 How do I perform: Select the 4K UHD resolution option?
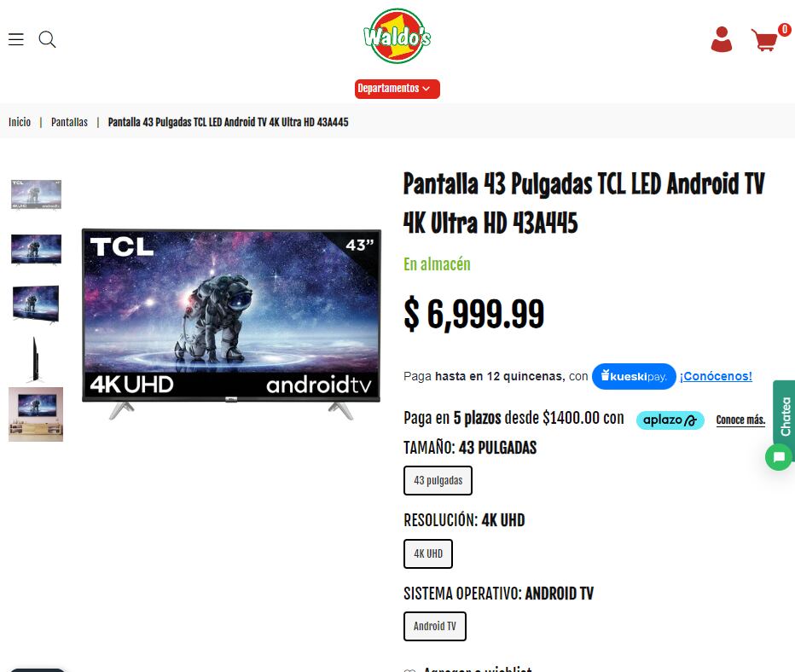point(428,554)
